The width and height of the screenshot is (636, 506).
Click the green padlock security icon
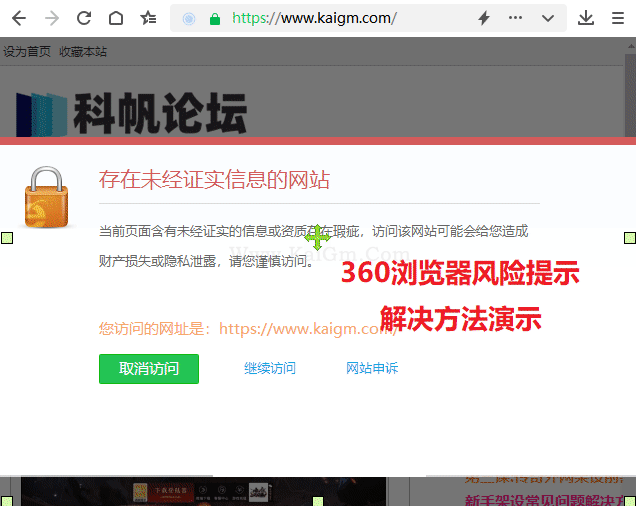tap(215, 19)
